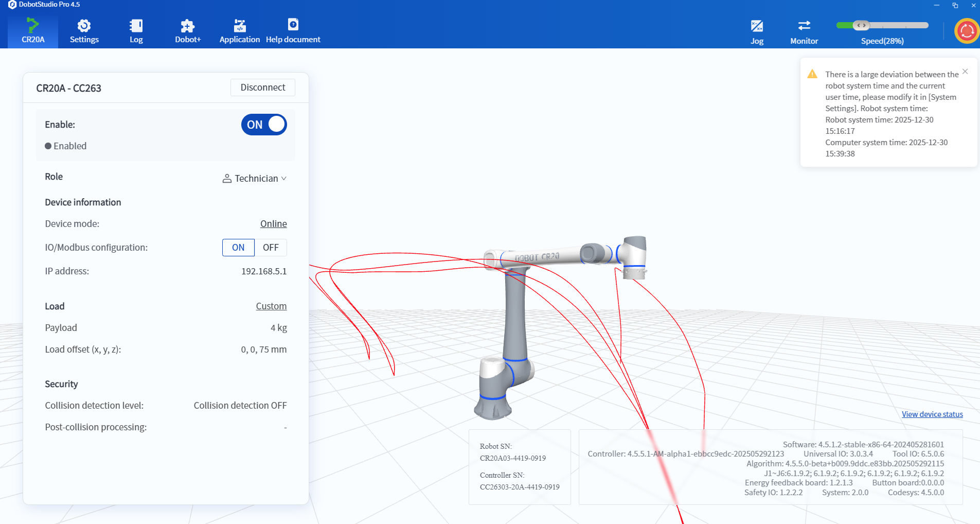Viewport: 980px width, 524px height.
Task: Click the Software version text
Action: tap(863, 445)
